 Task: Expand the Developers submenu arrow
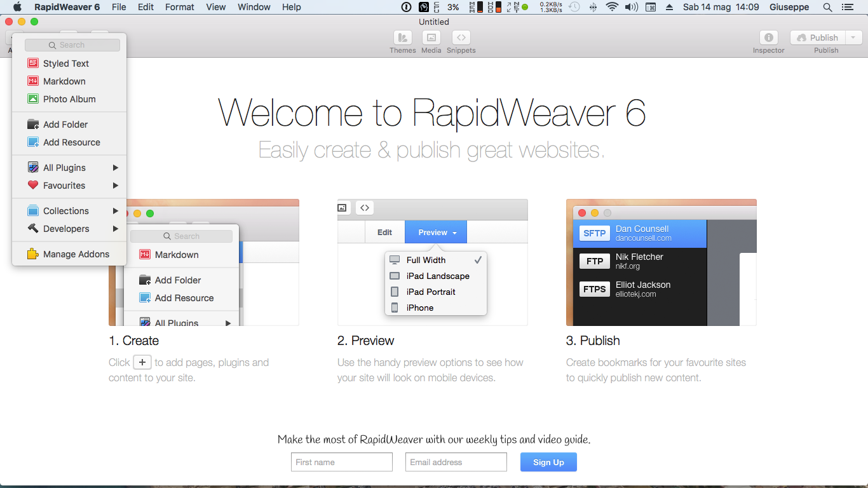point(116,229)
